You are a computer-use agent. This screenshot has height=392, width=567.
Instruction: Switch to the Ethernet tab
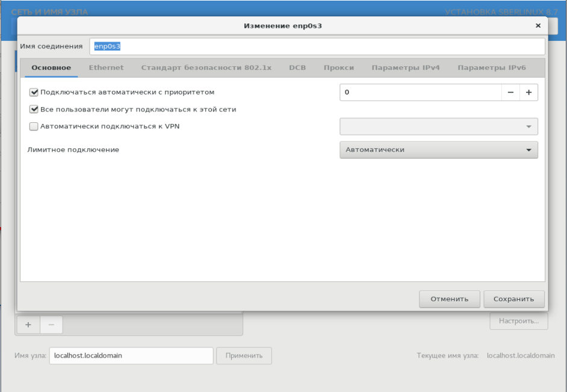[x=106, y=68]
